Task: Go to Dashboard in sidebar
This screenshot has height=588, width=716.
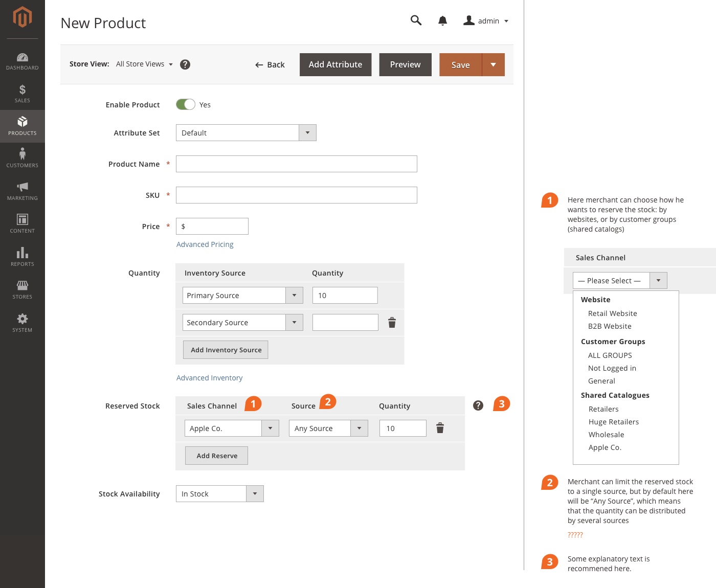Action: tap(23, 61)
